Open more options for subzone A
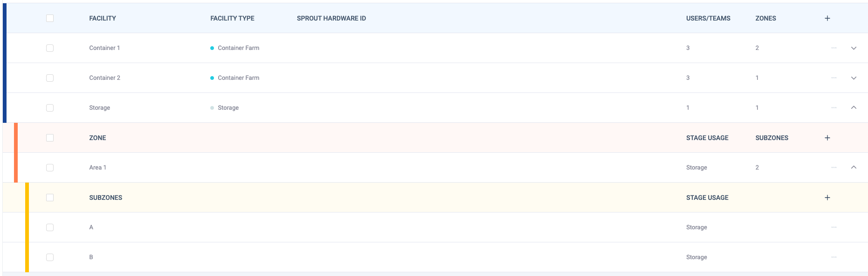The height and width of the screenshot is (276, 868). [834, 227]
